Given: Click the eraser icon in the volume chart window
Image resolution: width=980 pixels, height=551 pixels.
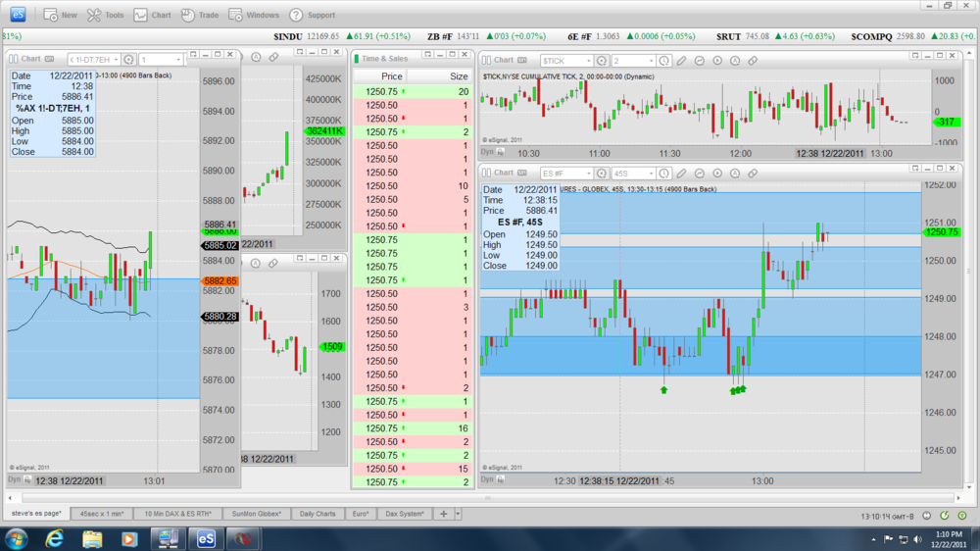Looking at the screenshot, I should pos(273,57).
